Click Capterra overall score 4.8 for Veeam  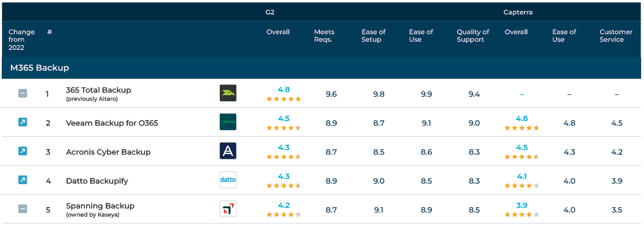(521, 119)
